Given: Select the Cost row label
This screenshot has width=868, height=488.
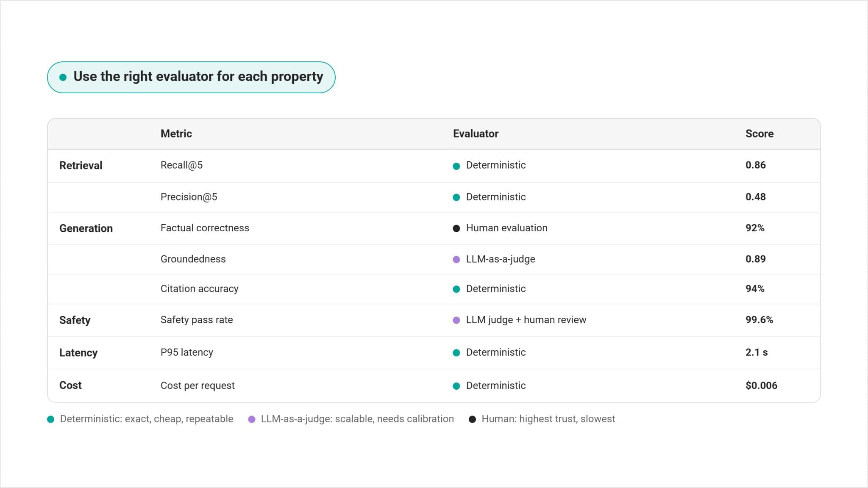Looking at the screenshot, I should 70,385.
